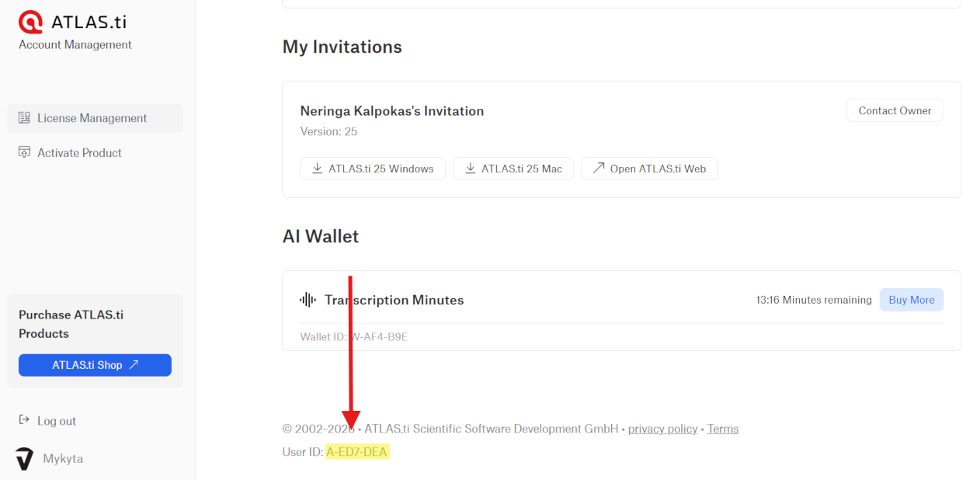
Task: Open ATLAS.ti Web
Action: pyautogui.click(x=649, y=169)
